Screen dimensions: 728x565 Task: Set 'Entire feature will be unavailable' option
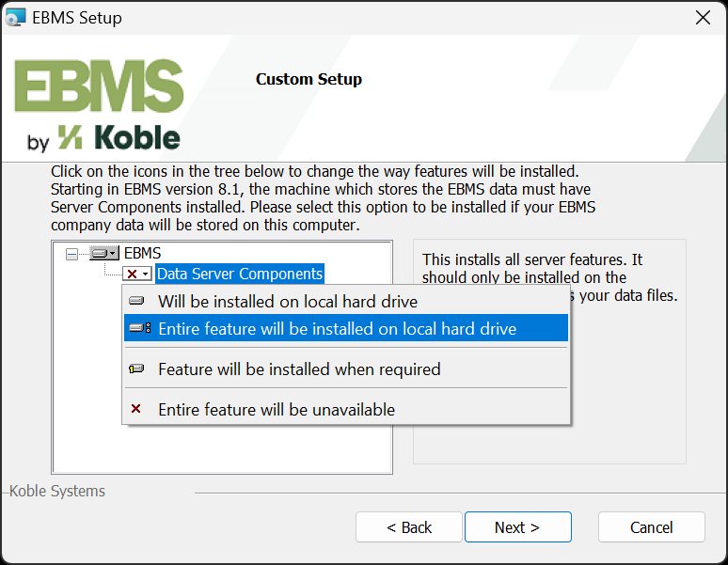point(277,410)
